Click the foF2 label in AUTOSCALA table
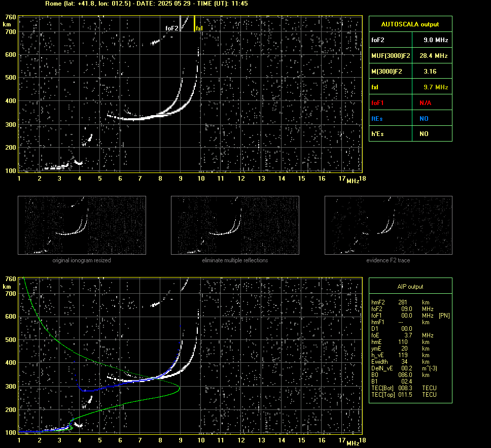Viewport: 491px width, 448px height. tap(378, 40)
